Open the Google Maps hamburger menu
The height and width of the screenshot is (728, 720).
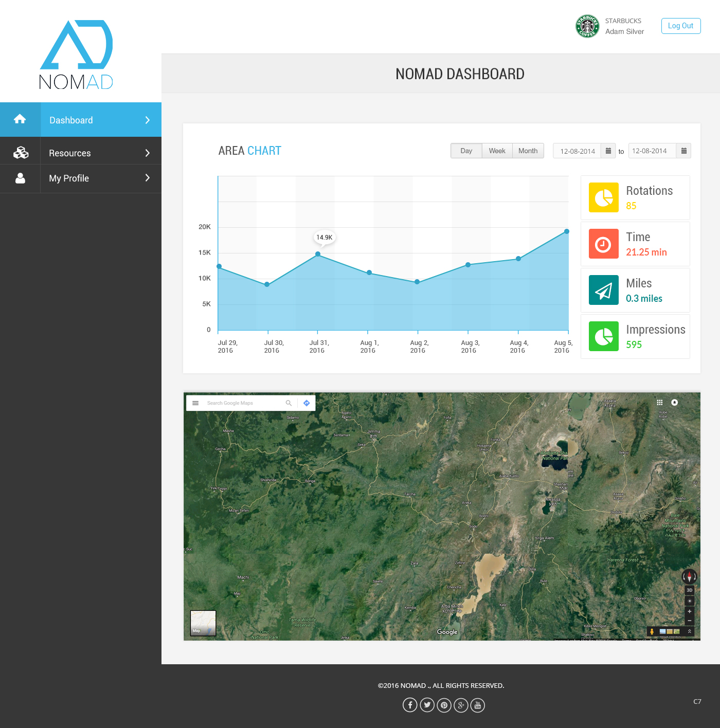pyautogui.click(x=195, y=403)
